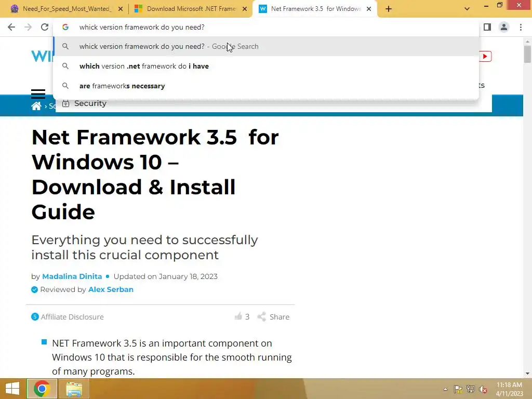Select 'which version .net framework do i have' suggestion
This screenshot has height=399, width=532.
[x=266, y=66]
